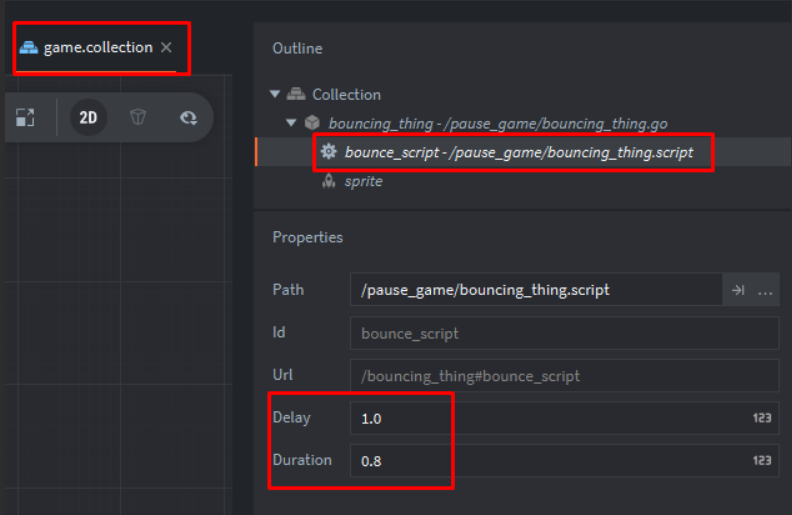Collapse the bouncing_thing game object node
This screenshot has width=792, height=515.
click(291, 123)
